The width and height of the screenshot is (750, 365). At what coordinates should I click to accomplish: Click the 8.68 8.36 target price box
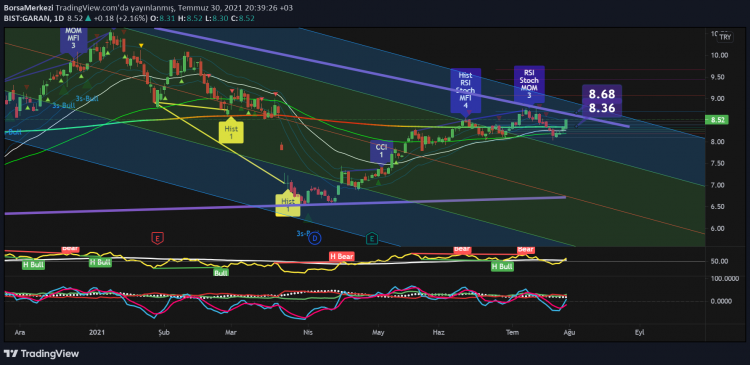point(602,101)
